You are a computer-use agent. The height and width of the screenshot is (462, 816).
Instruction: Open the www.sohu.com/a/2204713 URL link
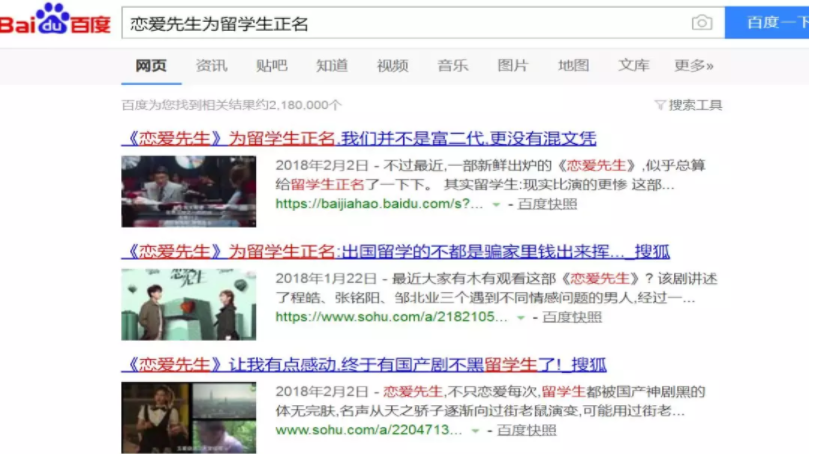pyautogui.click(x=368, y=430)
